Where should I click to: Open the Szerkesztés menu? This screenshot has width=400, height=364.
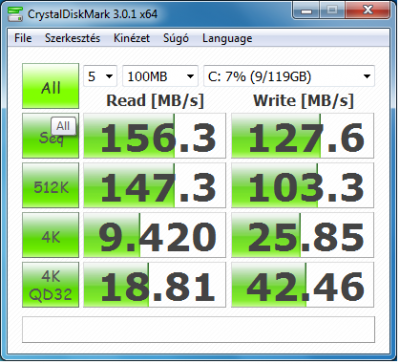click(72, 38)
